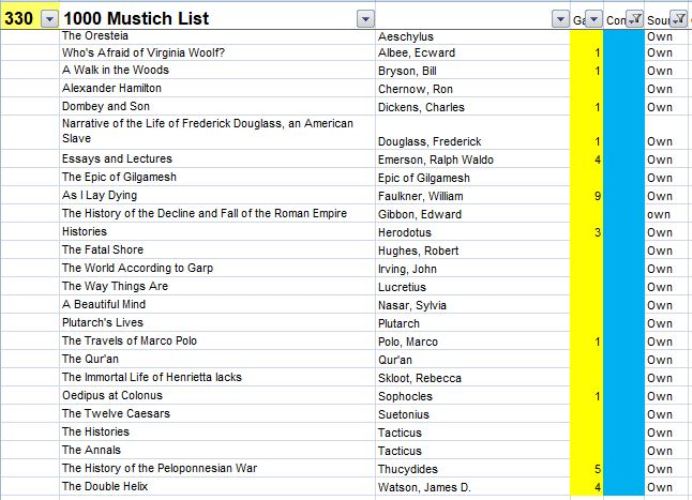This screenshot has height=500, width=692.
Task: Select The Immortal Life of Henrietta lacks cell
Action: point(217,377)
